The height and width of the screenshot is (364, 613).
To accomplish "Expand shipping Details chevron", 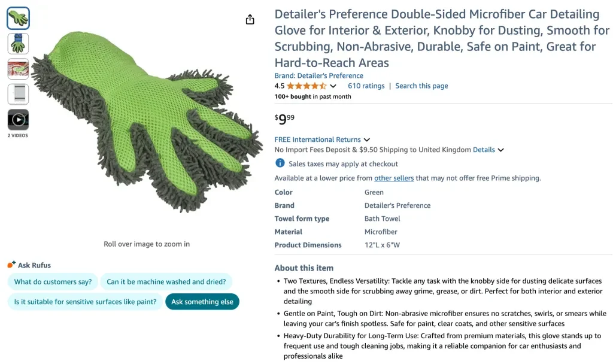I will coord(500,150).
